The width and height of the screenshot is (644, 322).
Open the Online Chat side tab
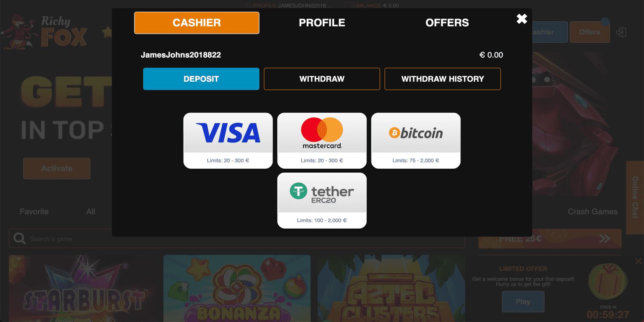(x=635, y=197)
